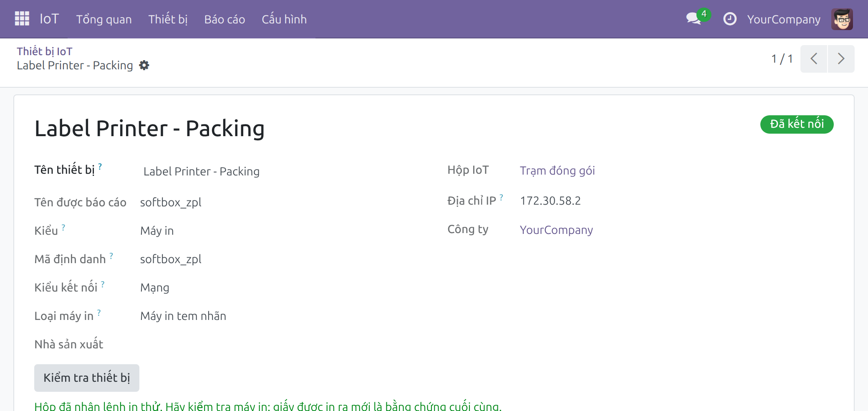Viewport: 868px width, 411px height.
Task: Go to previous record arrow
Action: coord(814,59)
